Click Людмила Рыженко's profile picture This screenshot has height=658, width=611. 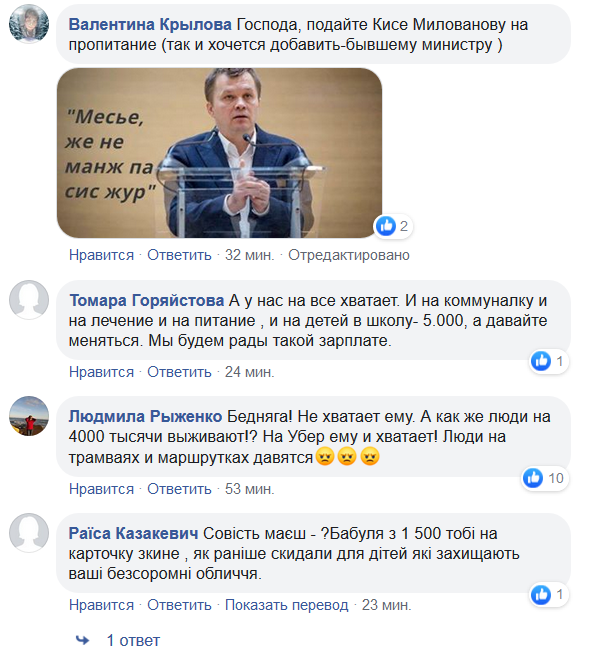coord(30,415)
